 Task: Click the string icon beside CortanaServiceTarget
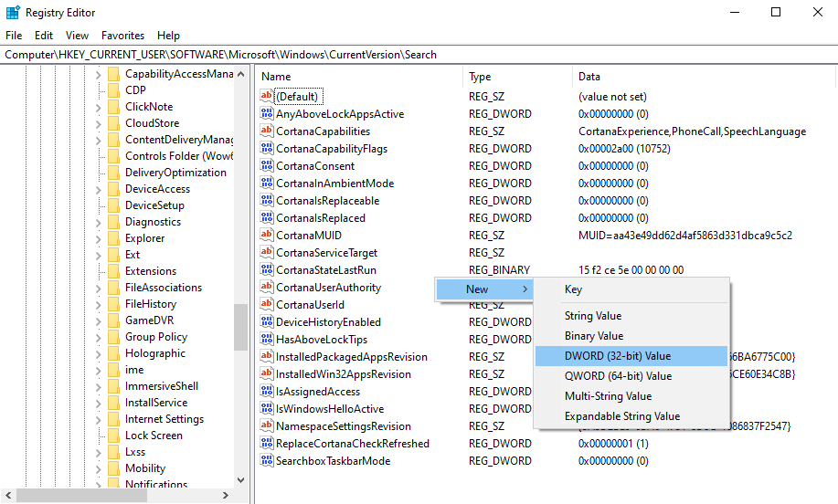[266, 252]
